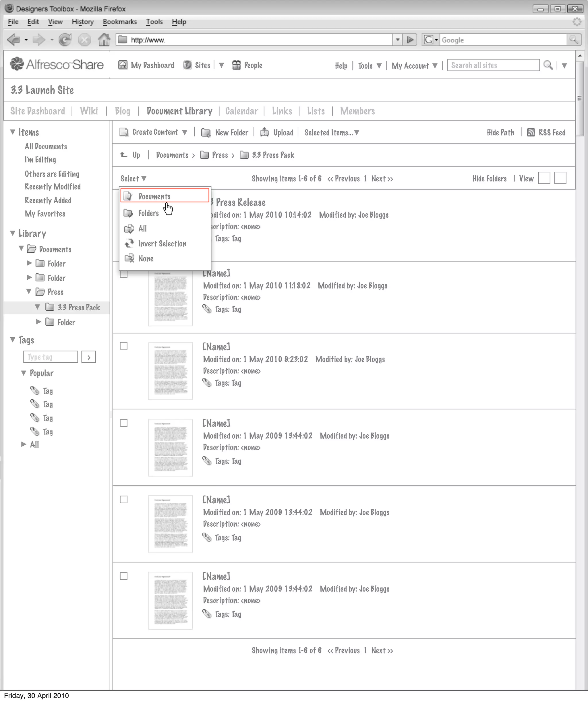Click the search magnifier beside Search all sites
588x702 pixels.
click(548, 65)
